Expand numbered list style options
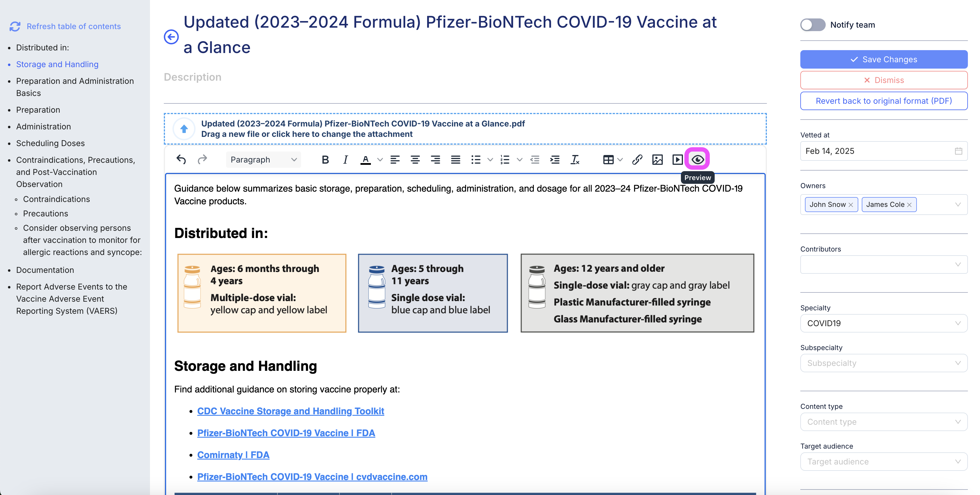Image resolution: width=980 pixels, height=495 pixels. tap(519, 160)
